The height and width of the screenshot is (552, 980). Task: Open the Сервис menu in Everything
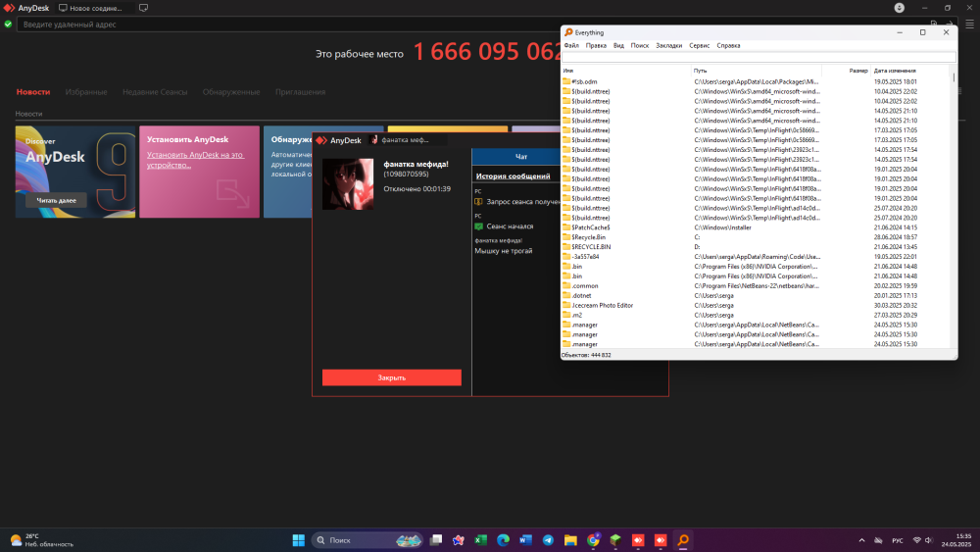pos(700,46)
